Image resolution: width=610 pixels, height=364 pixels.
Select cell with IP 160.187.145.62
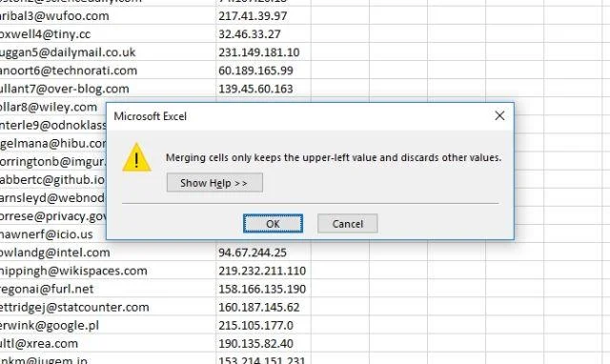coord(263,307)
